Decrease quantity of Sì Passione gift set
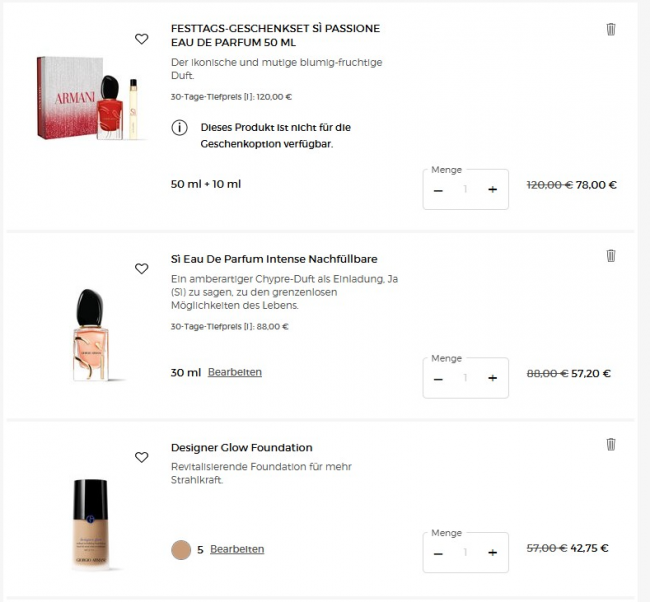The image size is (650, 602). (x=438, y=190)
